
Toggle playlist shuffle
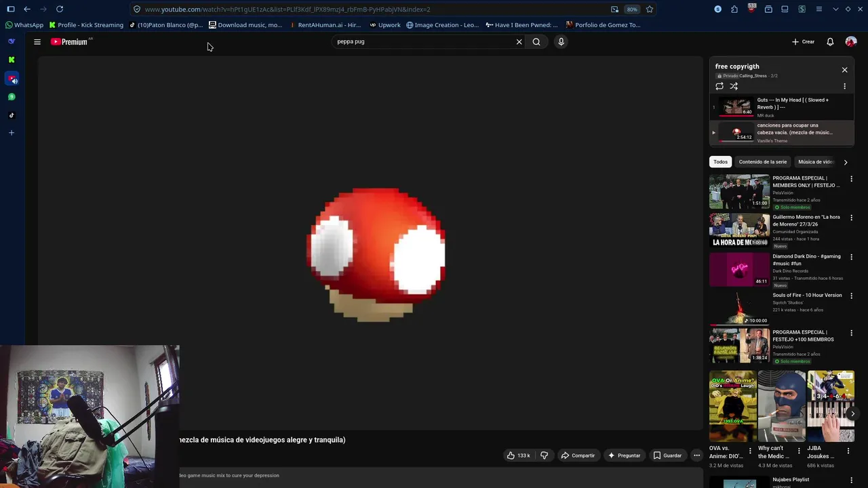pyautogui.click(x=734, y=86)
